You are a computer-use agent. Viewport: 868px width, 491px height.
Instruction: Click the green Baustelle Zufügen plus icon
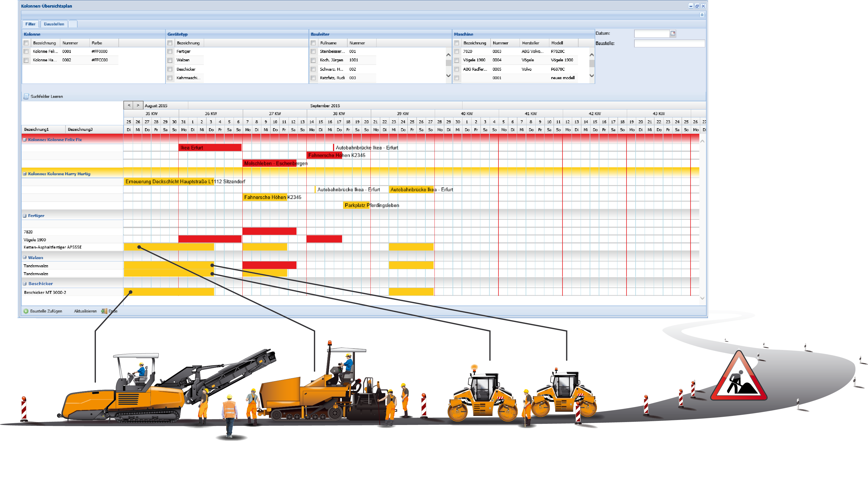[x=26, y=311]
